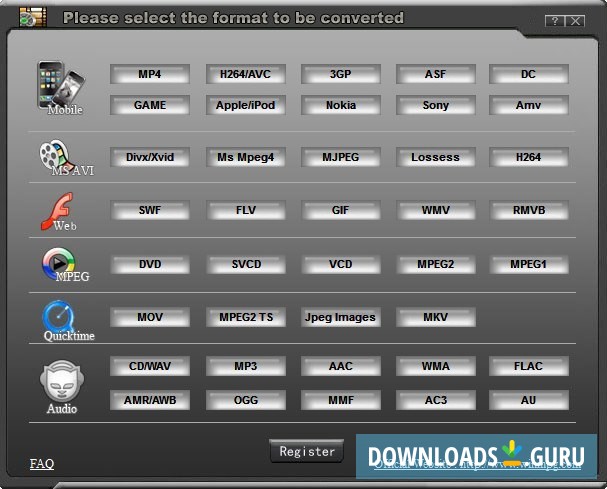
Task: Select the GAME device format
Action: (x=150, y=105)
